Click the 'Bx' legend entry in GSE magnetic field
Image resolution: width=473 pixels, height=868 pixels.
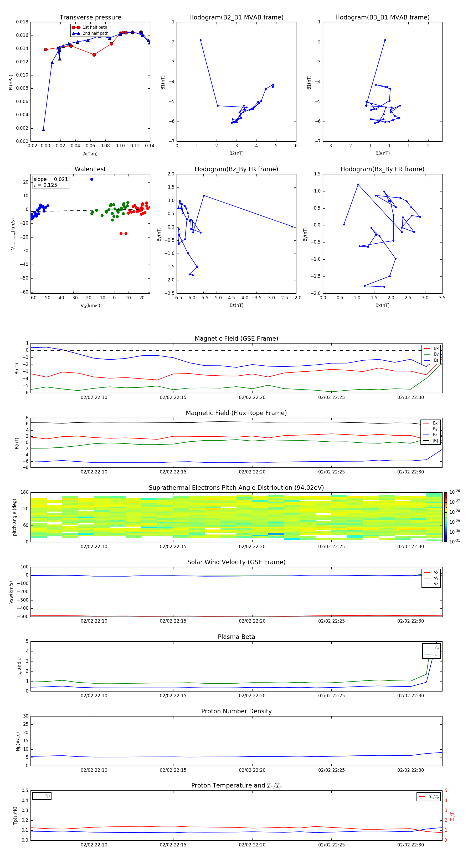coord(431,349)
